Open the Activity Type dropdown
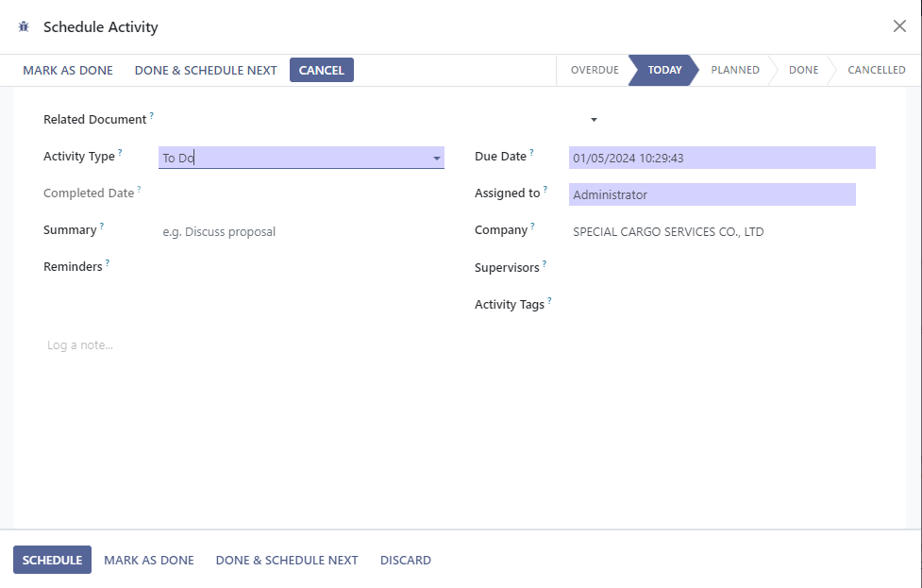The height and width of the screenshot is (588, 922). coord(436,157)
